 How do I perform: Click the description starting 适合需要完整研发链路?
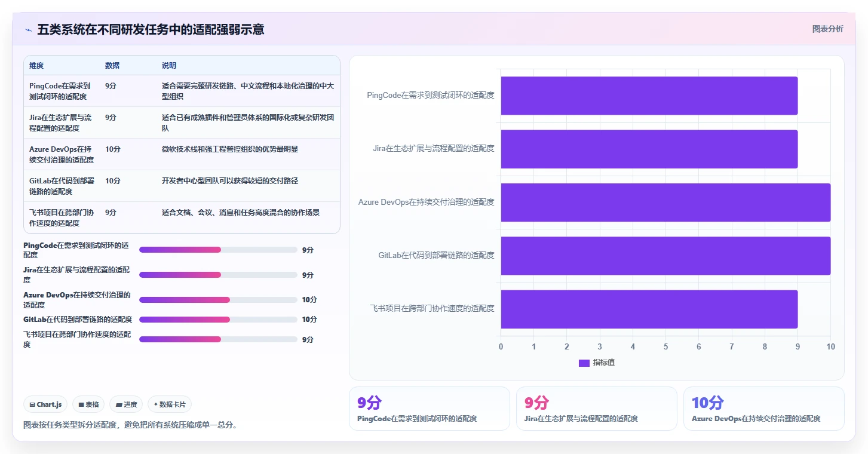pos(248,91)
